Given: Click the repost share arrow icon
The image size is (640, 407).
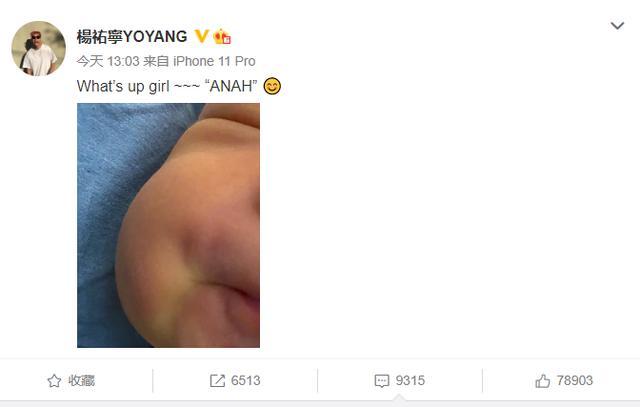Looking at the screenshot, I should coord(217,381).
